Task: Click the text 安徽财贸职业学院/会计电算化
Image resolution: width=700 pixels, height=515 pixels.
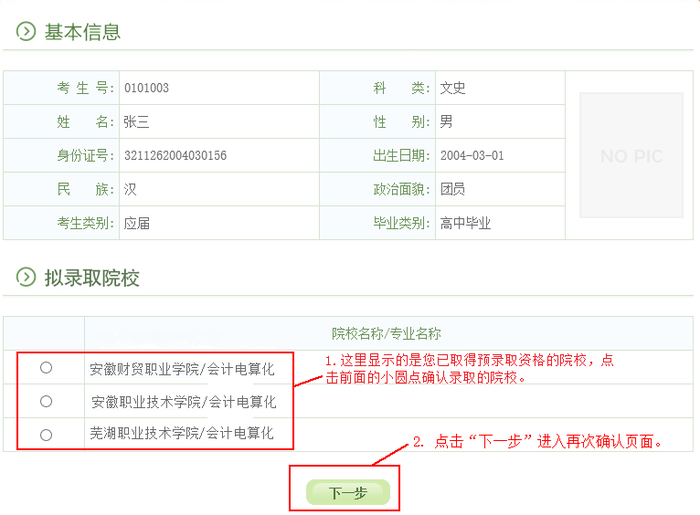Action: [x=182, y=369]
